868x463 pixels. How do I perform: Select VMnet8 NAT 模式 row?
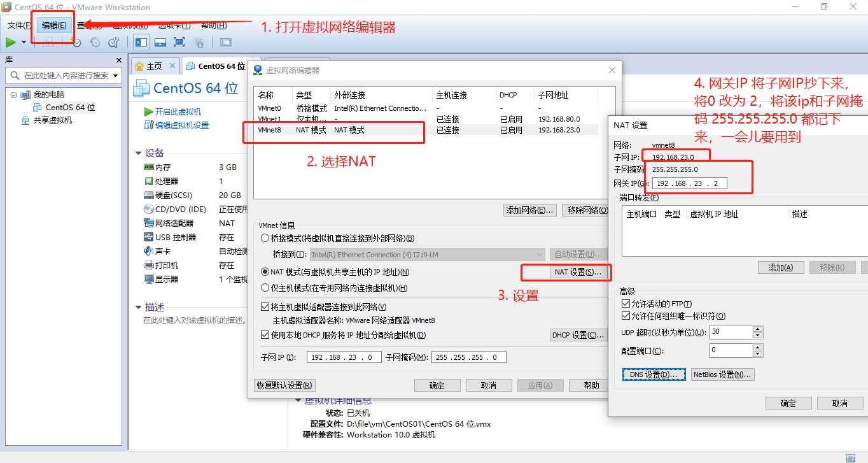click(426, 130)
